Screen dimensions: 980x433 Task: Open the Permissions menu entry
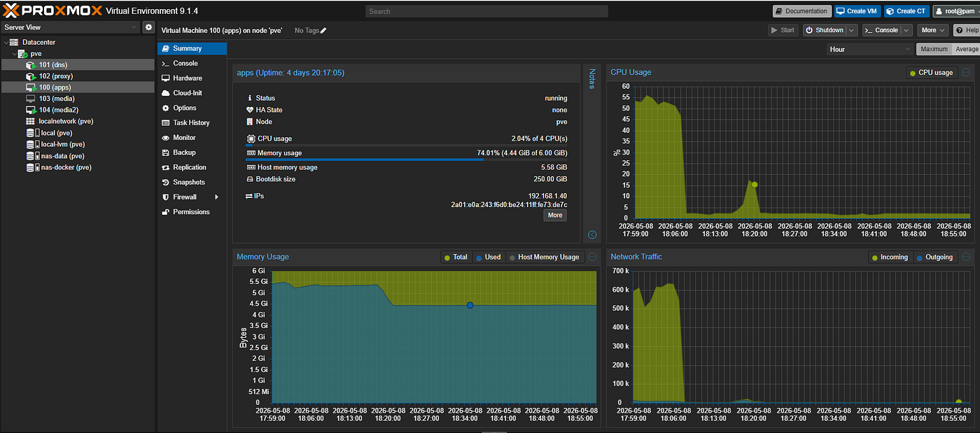click(x=192, y=212)
